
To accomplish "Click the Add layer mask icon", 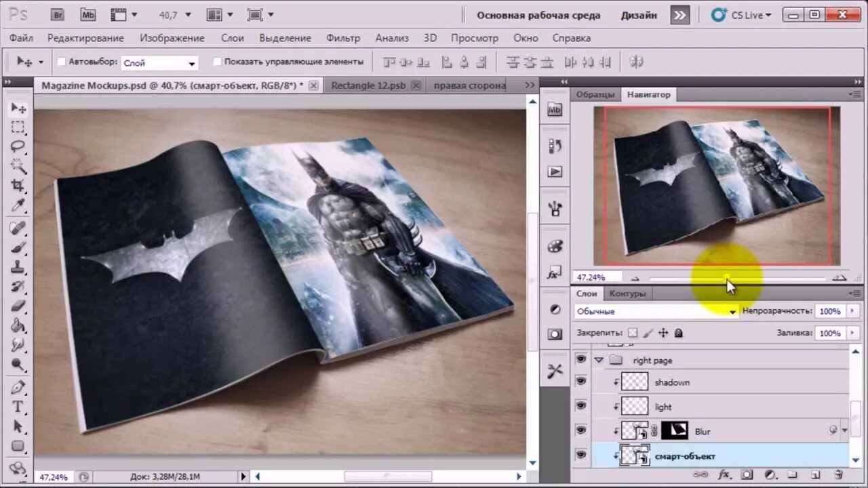I will [x=747, y=475].
